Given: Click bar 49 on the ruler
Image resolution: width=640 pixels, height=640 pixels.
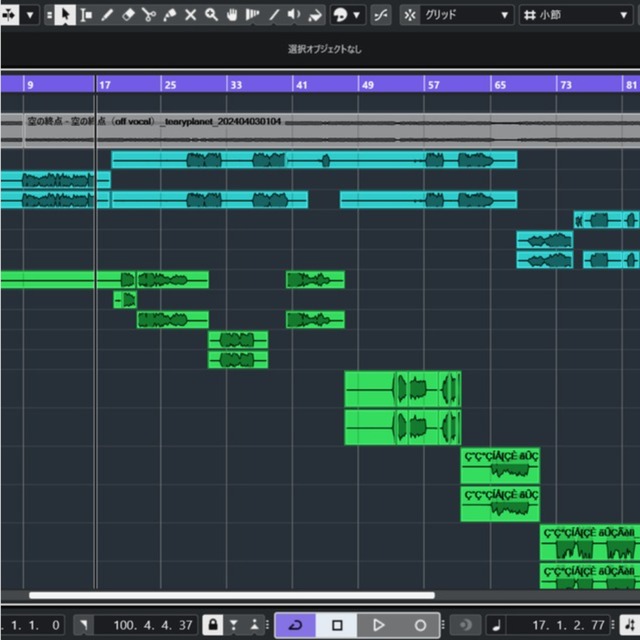Looking at the screenshot, I should pos(368,85).
